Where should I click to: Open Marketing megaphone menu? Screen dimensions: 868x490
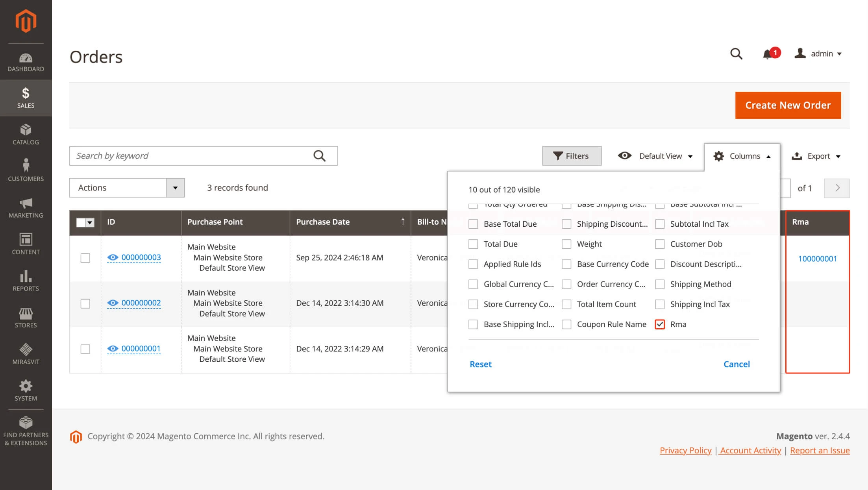26,208
